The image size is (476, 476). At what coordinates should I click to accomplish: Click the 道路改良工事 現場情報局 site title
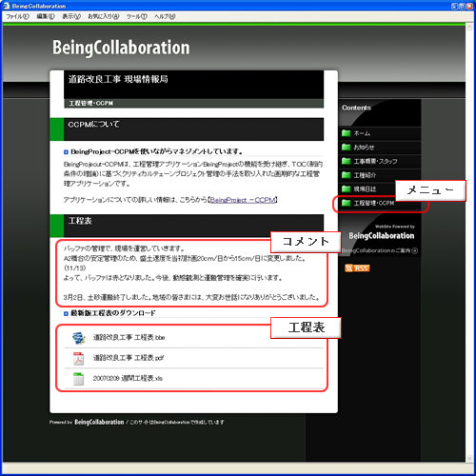tap(118, 79)
